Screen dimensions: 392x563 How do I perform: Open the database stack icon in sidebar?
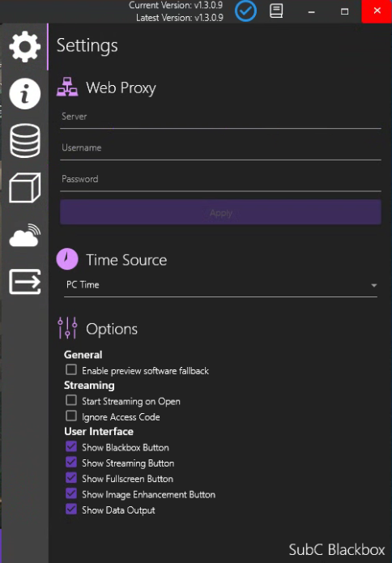coord(25,140)
